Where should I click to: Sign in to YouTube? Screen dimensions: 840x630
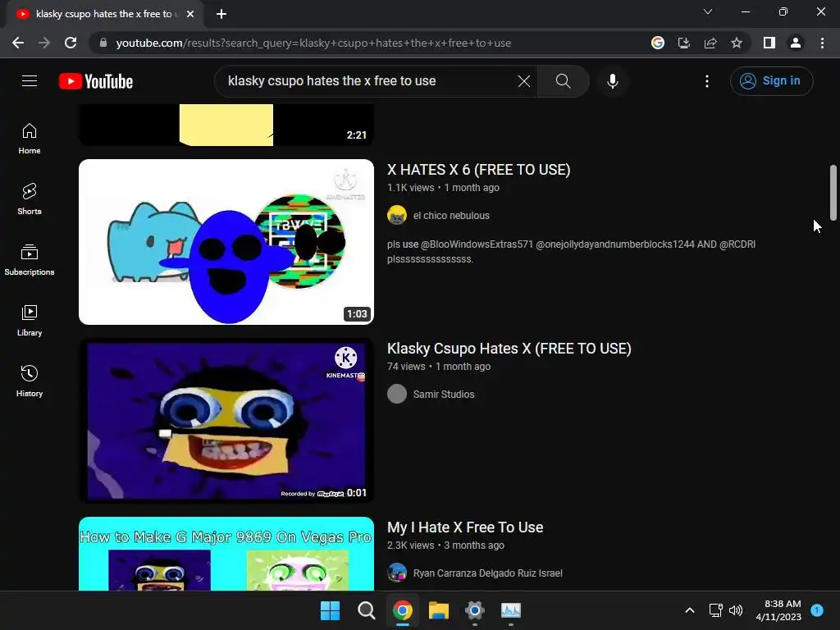771,81
